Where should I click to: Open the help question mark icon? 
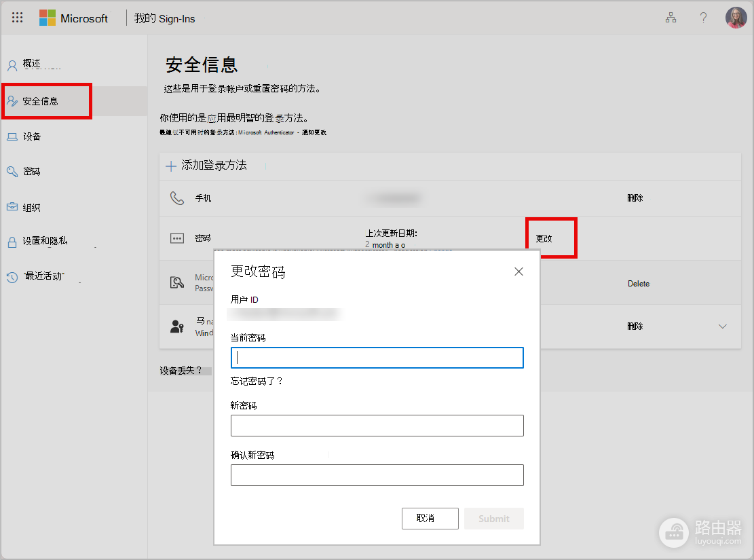click(703, 18)
